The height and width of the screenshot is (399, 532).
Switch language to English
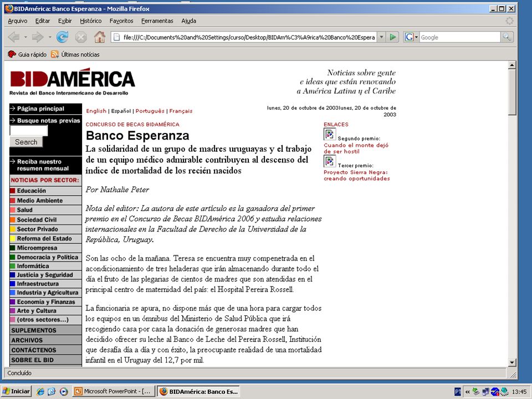point(96,111)
